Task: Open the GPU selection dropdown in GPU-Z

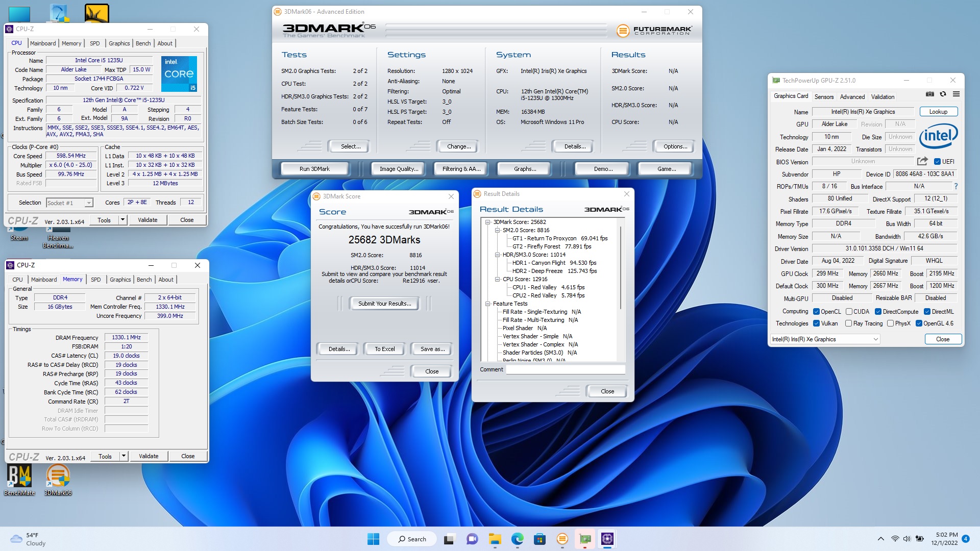Action: pyautogui.click(x=825, y=339)
